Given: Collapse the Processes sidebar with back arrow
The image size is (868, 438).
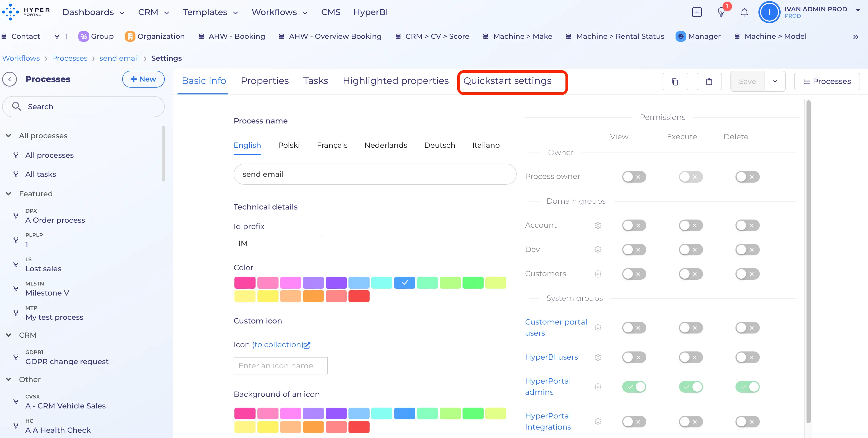Looking at the screenshot, I should tap(10, 79).
